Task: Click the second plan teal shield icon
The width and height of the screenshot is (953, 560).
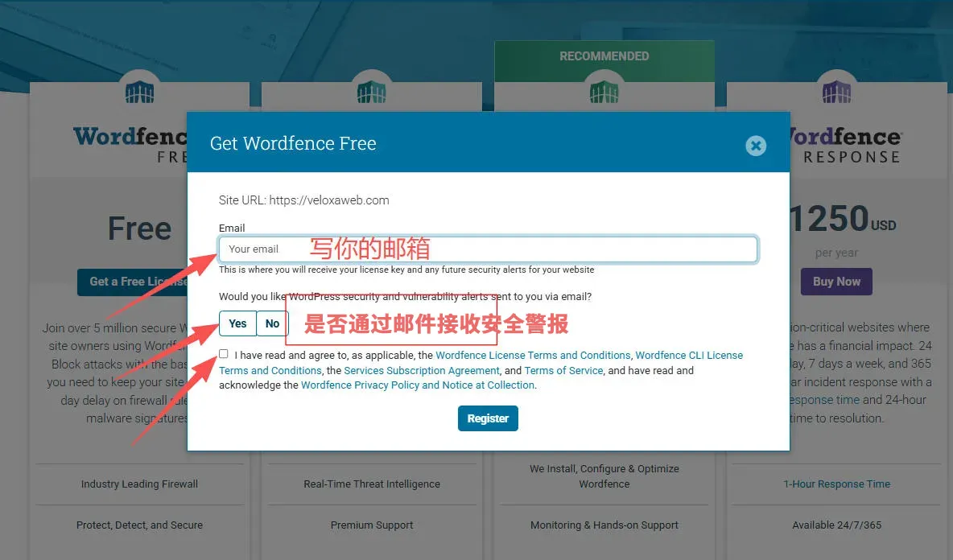Action: 372,92
